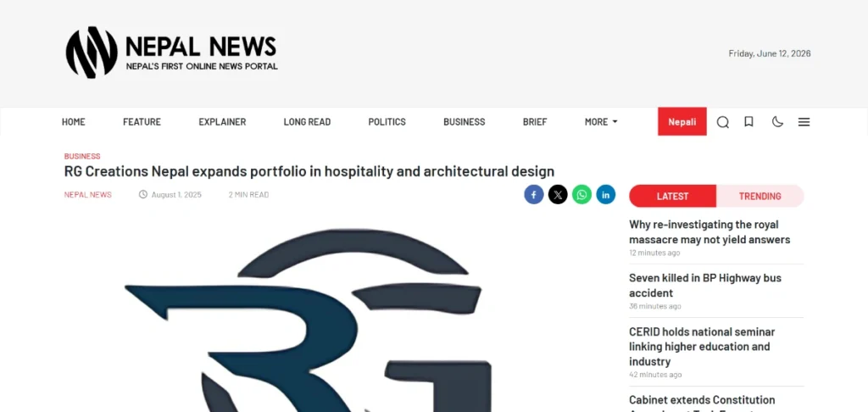
Task: Open the bookmark icon in navbar
Action: (x=748, y=121)
